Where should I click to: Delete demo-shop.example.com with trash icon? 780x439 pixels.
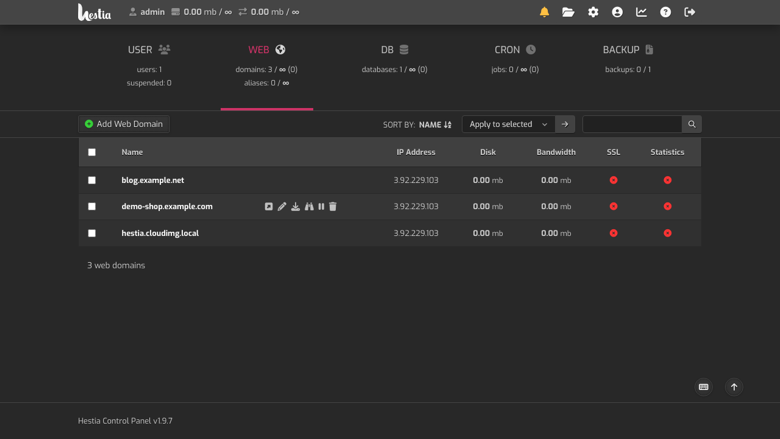click(x=333, y=206)
